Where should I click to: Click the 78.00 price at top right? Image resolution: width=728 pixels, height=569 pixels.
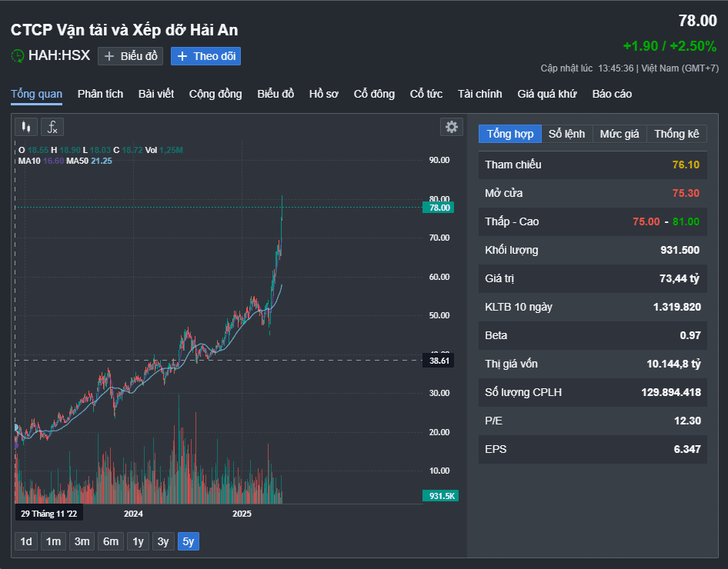pos(697,21)
